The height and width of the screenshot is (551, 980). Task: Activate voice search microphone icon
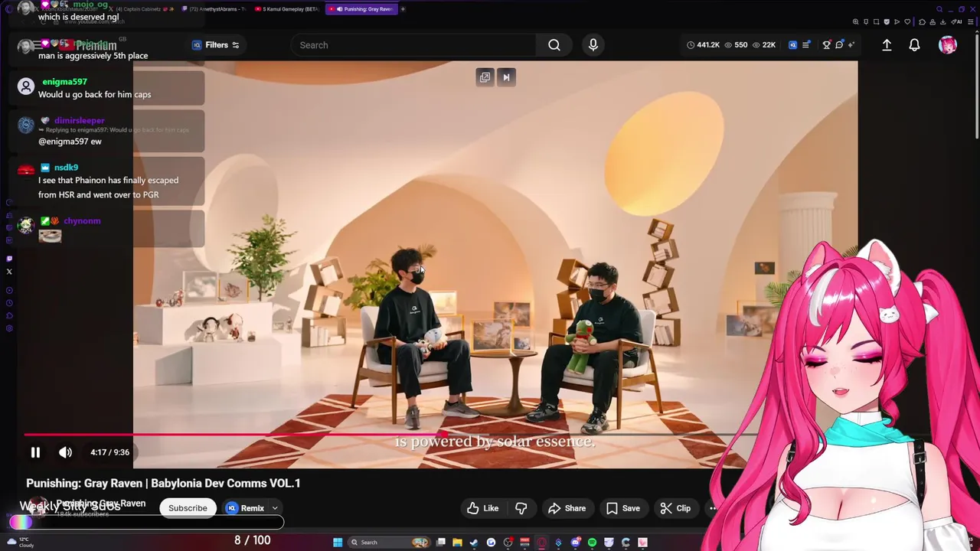point(593,45)
